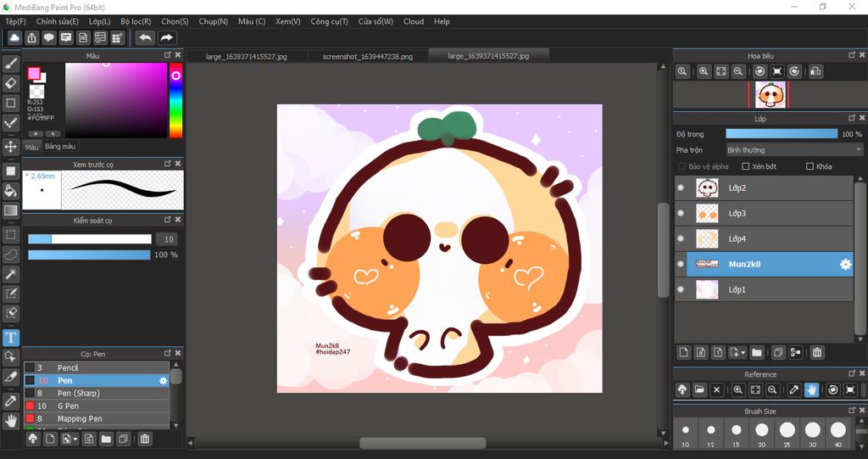
Task: Enable the Xén bớt checkbox
Action: tap(745, 166)
